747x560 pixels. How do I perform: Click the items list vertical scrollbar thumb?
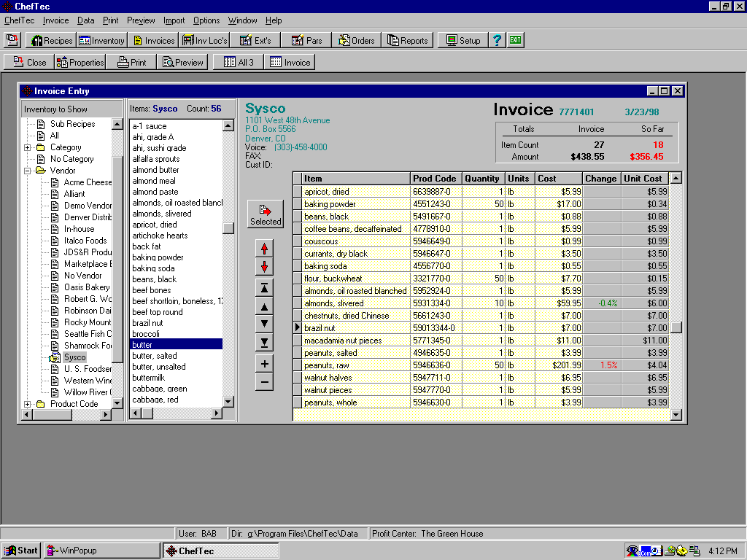pos(228,228)
